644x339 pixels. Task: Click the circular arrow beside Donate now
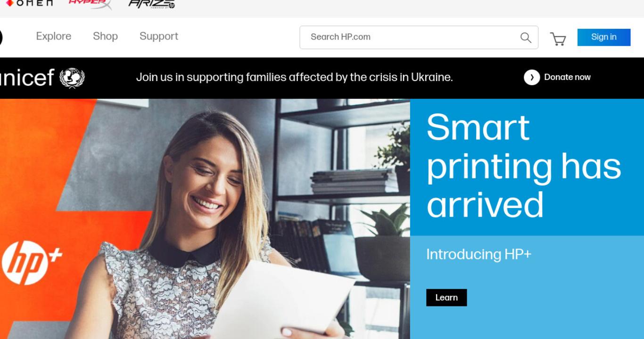(532, 77)
